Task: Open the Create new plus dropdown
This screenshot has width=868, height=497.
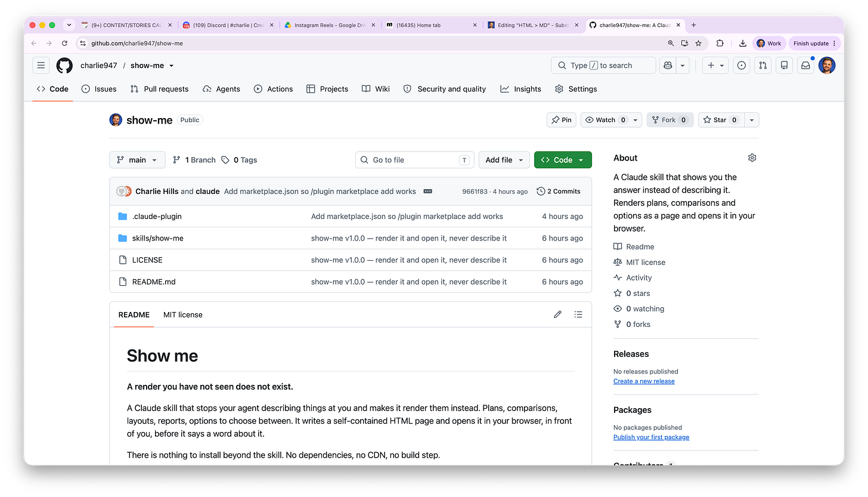Action: 715,66
